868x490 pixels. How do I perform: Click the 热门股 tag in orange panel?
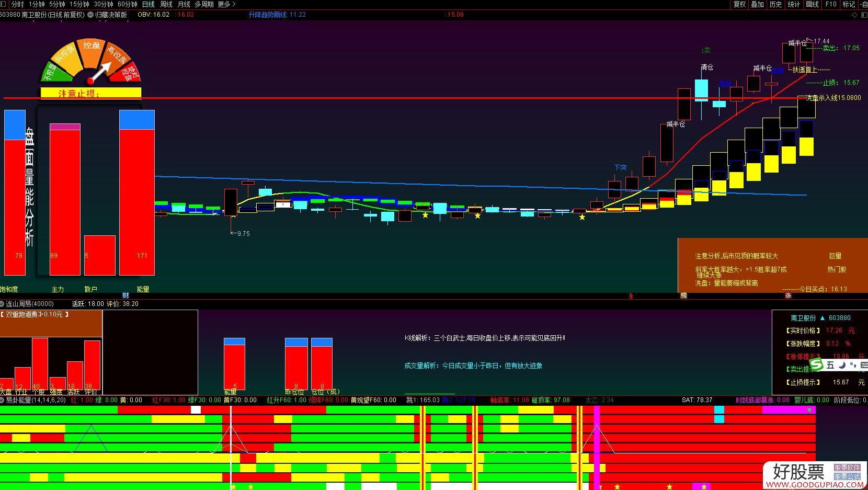point(837,269)
